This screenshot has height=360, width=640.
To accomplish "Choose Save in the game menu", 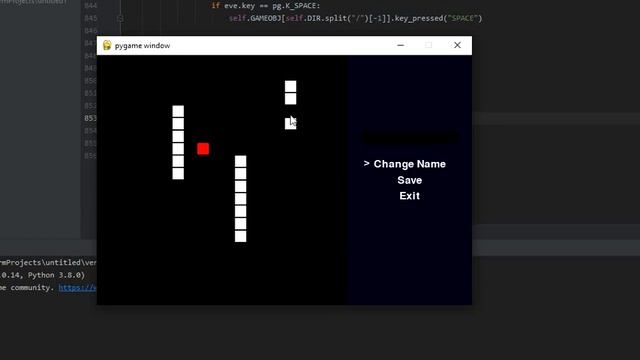I will [x=409, y=180].
